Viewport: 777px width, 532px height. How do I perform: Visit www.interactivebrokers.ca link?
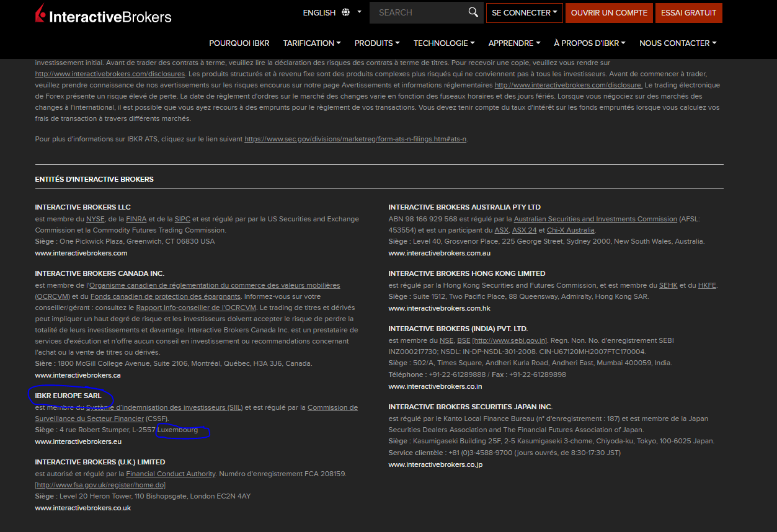coord(78,375)
